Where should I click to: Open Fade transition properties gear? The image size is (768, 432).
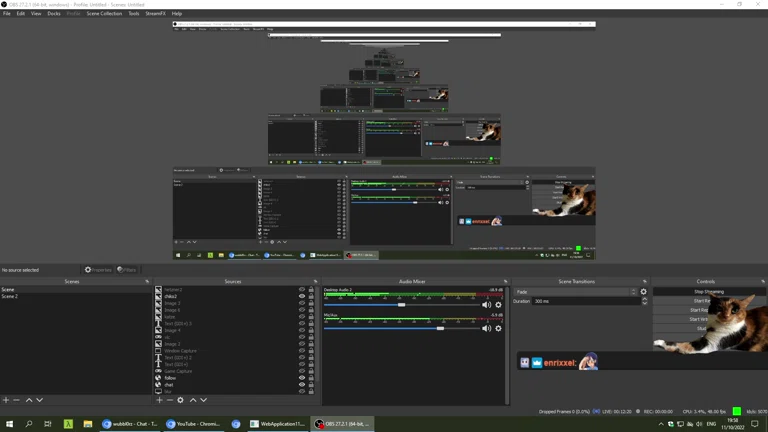coord(643,292)
